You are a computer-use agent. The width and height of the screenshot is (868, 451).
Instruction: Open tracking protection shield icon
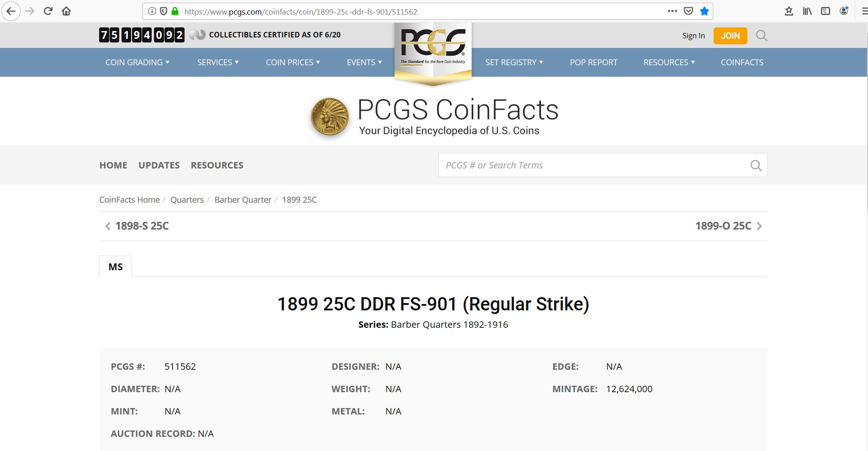point(164,11)
